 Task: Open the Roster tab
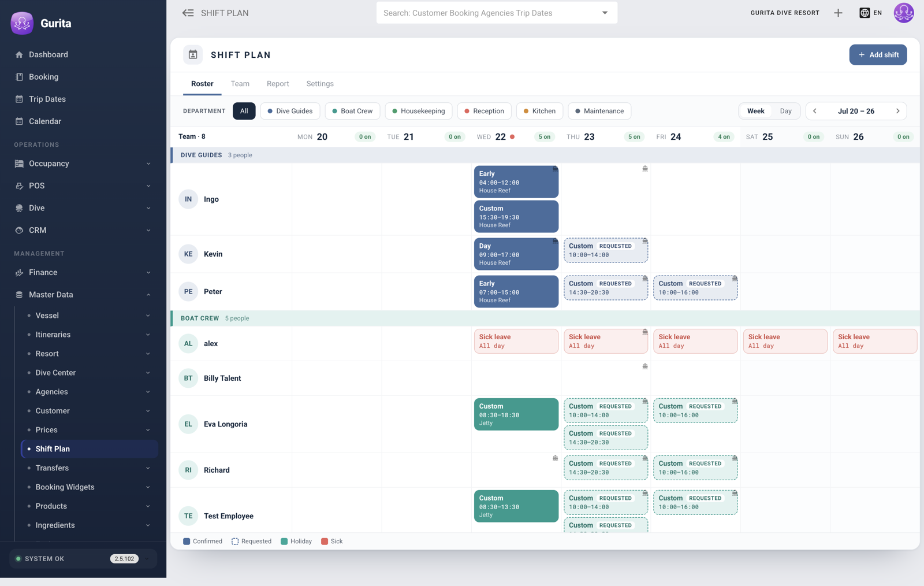point(202,84)
